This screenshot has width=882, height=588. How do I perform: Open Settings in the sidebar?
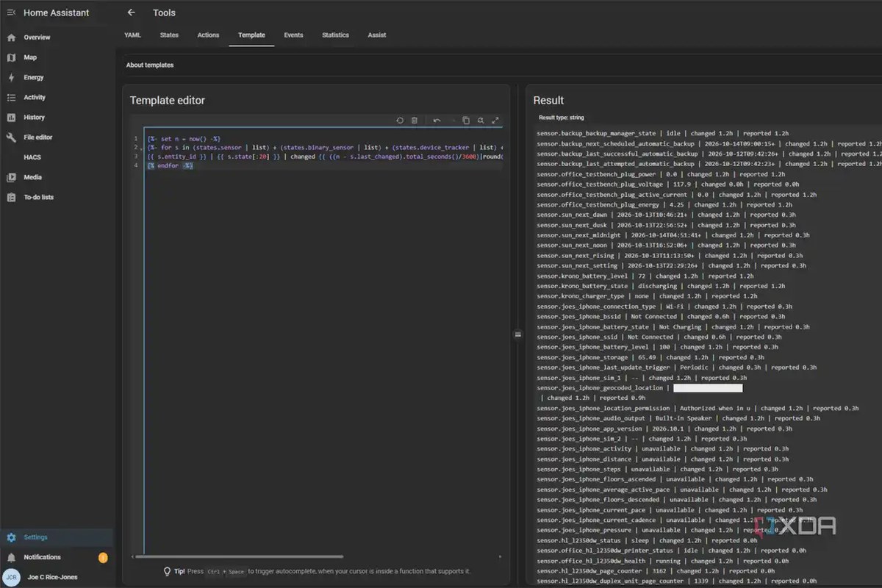coord(57,537)
